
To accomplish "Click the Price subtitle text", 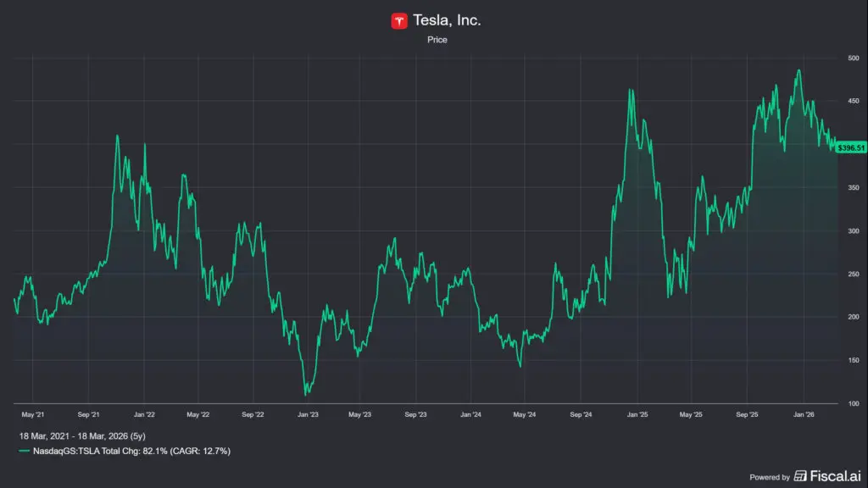I will coord(437,40).
